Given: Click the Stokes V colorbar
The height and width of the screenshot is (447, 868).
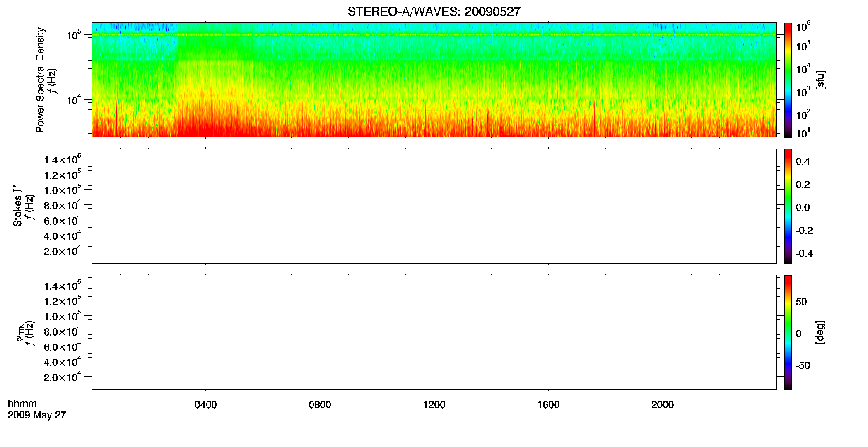Looking at the screenshot, I should (x=788, y=206).
